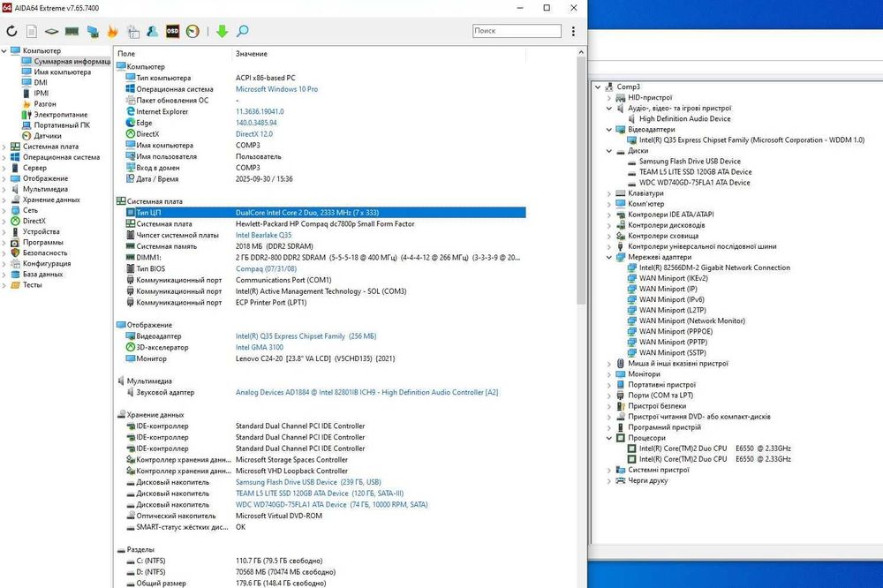The width and height of the screenshot is (883, 588).
Task: Select High Definition Audio Device in Device Manager
Action: [x=685, y=119]
